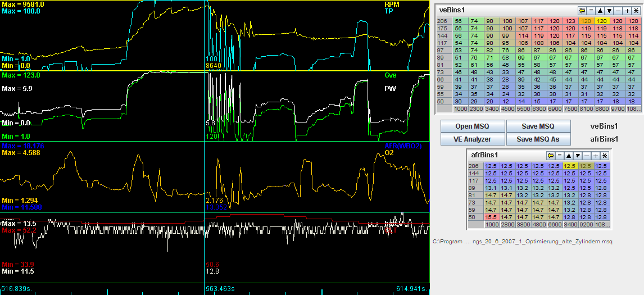The width and height of the screenshot is (644, 295).
Task: Select the 12 cell in veBins1 row 50
Action: pyautogui.click(x=507, y=101)
